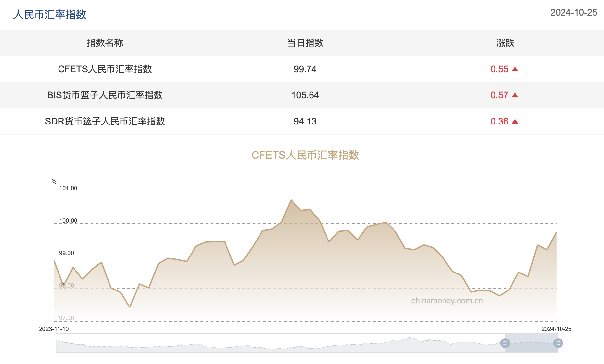The width and height of the screenshot is (604, 364).
Task: Click the last data point at chart's right end
Action: tap(556, 232)
